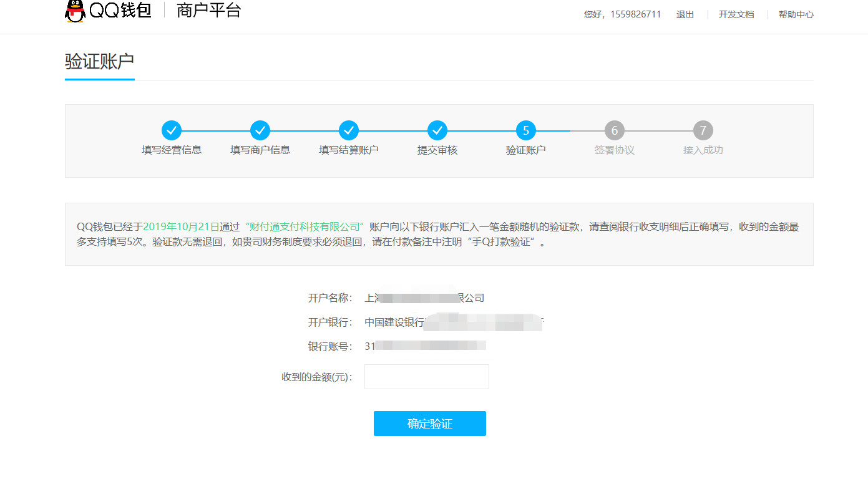Click the 收到的金额(元) label
The height and width of the screenshot is (484, 868).
point(317,377)
